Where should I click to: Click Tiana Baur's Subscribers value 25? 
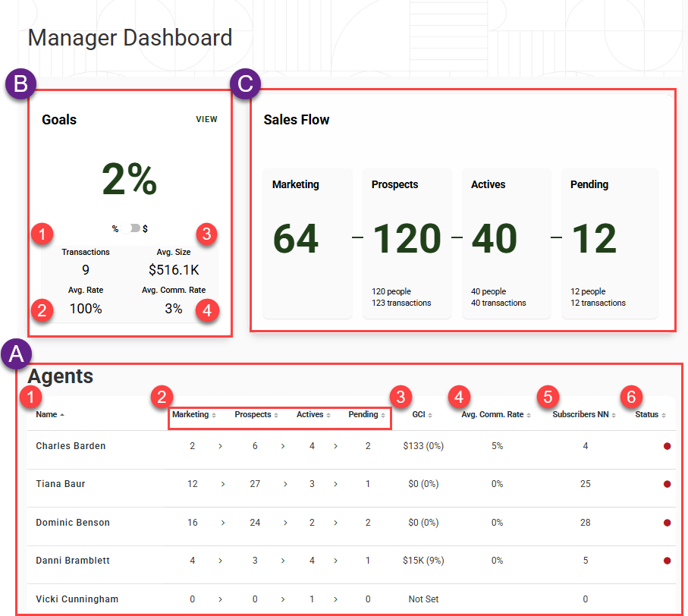click(x=586, y=484)
